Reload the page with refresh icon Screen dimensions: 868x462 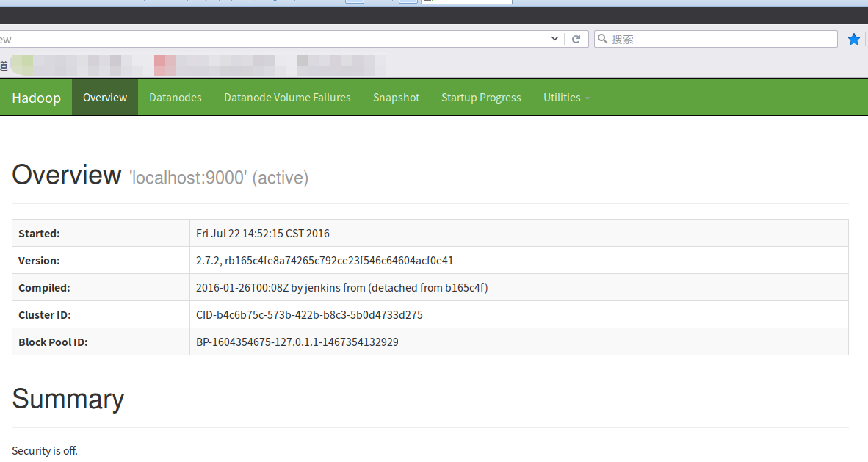point(576,39)
